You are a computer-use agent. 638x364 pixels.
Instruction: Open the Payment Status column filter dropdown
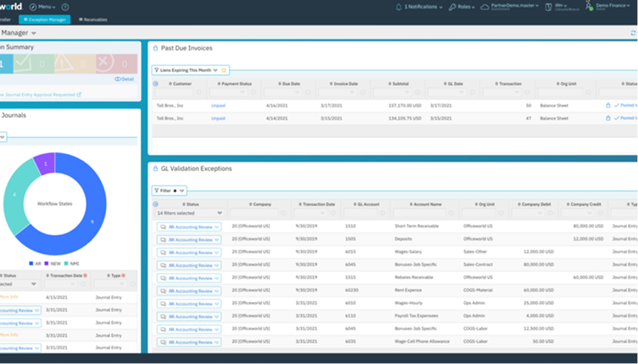point(228,93)
